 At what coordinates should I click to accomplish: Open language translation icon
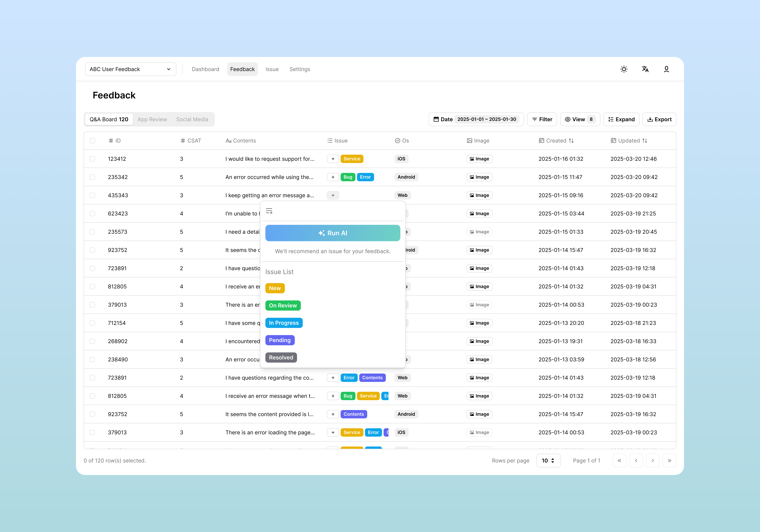click(x=645, y=69)
